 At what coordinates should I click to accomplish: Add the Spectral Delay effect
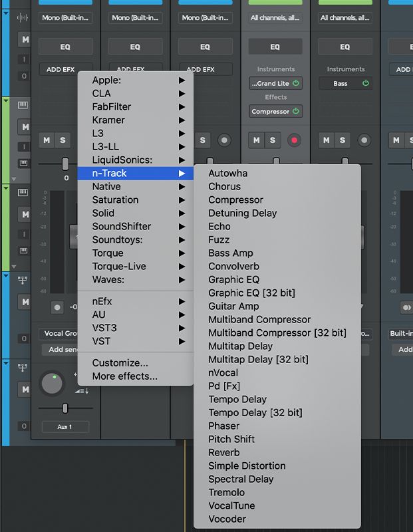(x=277, y=479)
